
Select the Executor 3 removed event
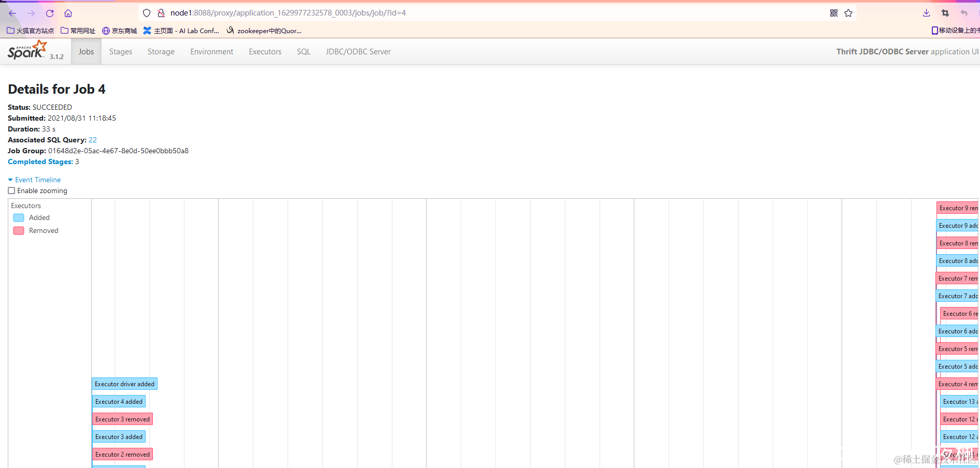pyautogui.click(x=123, y=419)
